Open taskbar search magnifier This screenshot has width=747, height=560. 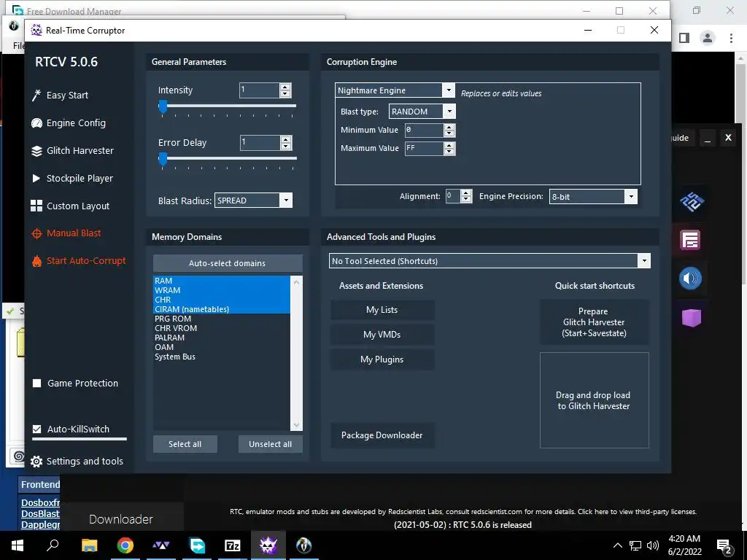53,545
